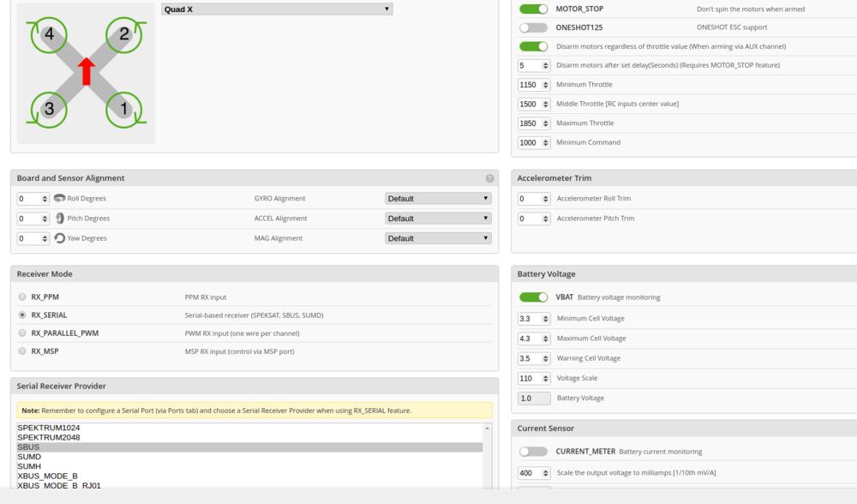Open the MAG Alignment dropdown

(438, 238)
